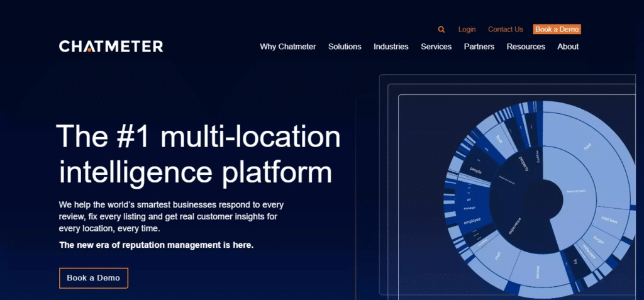This screenshot has width=644, height=300.
Task: Click the orange search magnifier icon
Action: 441,30
